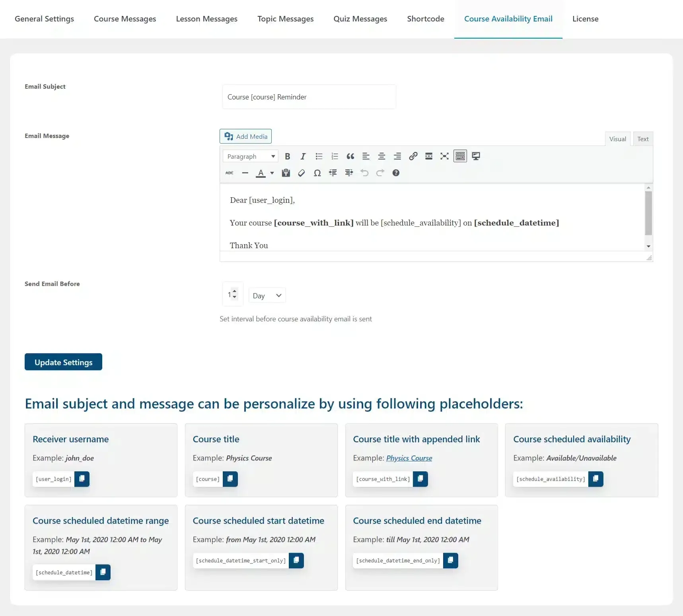The height and width of the screenshot is (616, 683).
Task: Insert a bulleted list
Action: click(x=319, y=156)
